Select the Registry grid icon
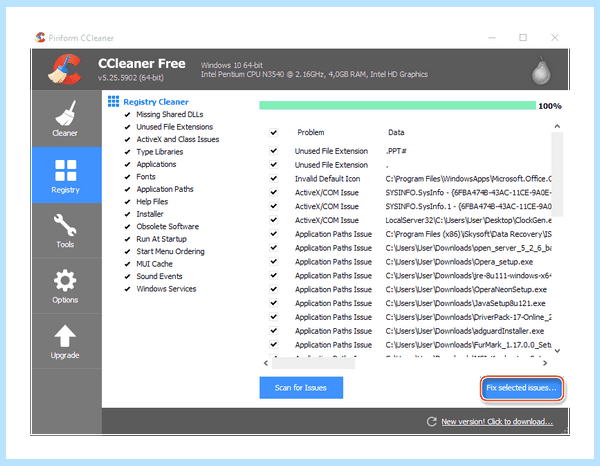 65,170
